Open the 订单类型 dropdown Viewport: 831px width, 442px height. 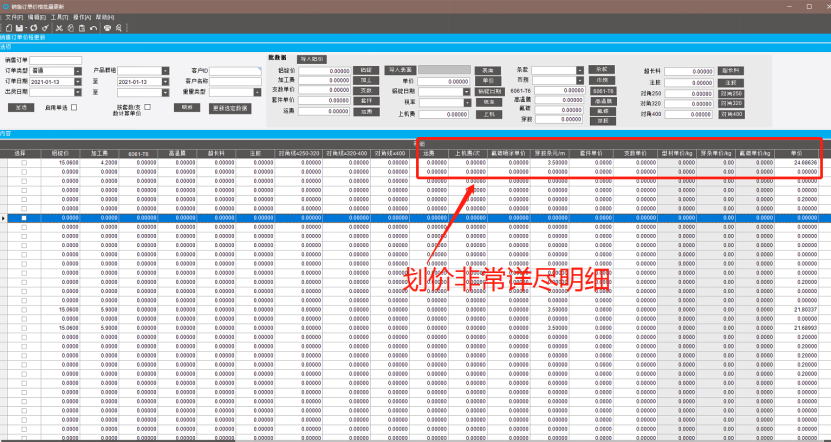tap(77, 71)
